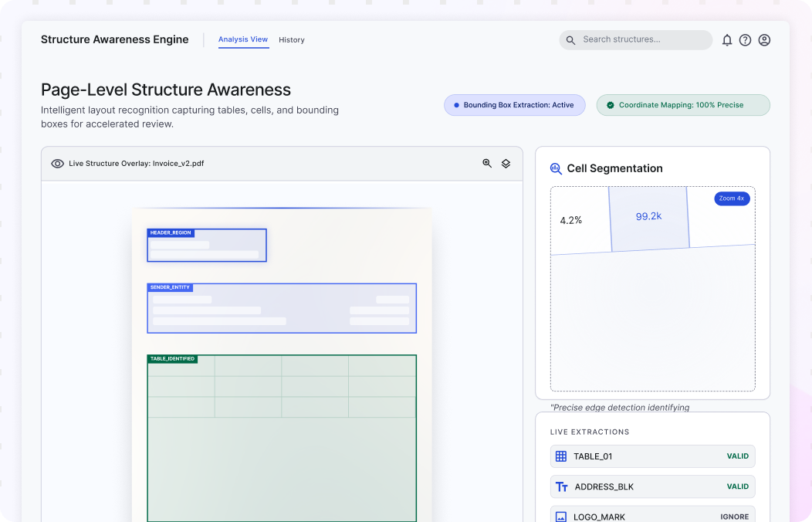Click the Zoom 4x pill
Image resolution: width=812 pixels, height=522 pixels.
(x=732, y=198)
